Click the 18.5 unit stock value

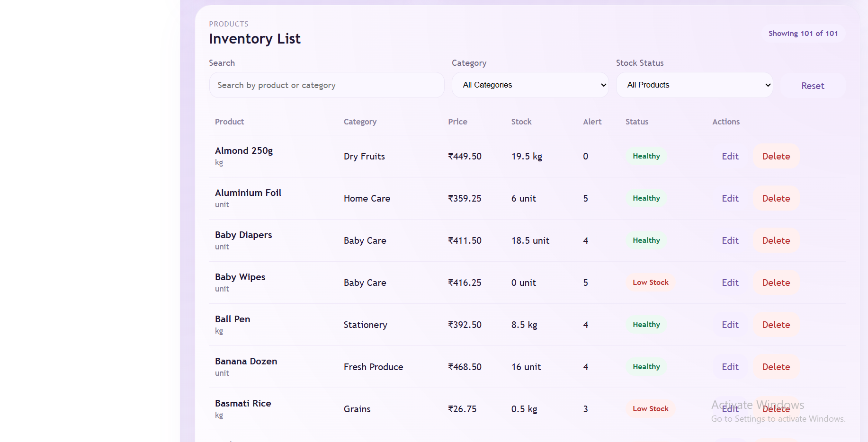click(530, 240)
